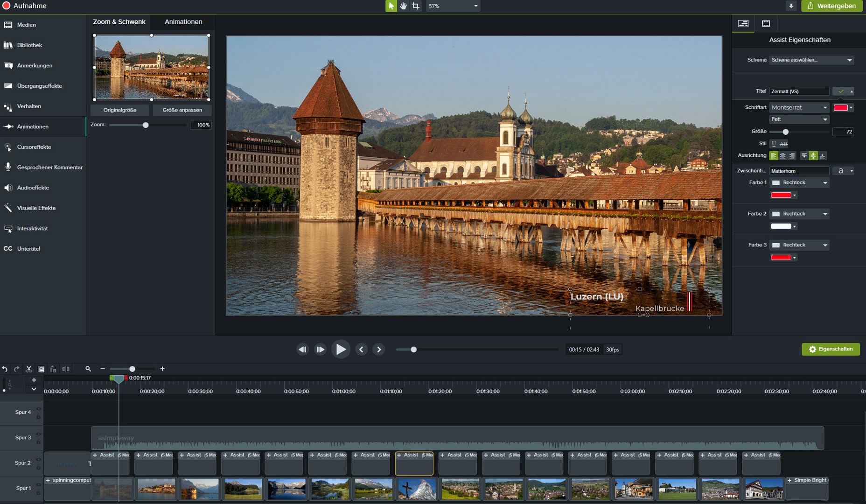Open Farbe 2 Rechteck shape dropdown
Viewport: 866px width, 504px height.
point(799,214)
